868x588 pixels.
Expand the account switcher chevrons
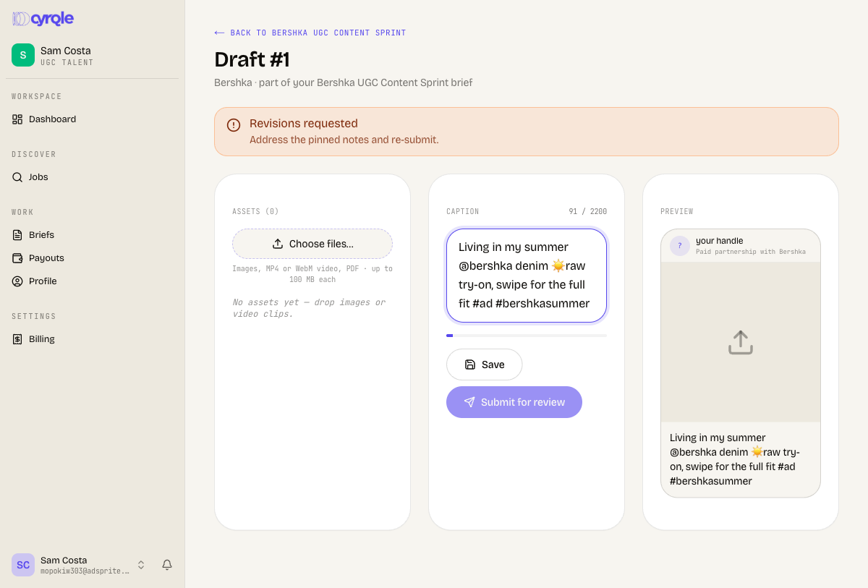coord(141,565)
